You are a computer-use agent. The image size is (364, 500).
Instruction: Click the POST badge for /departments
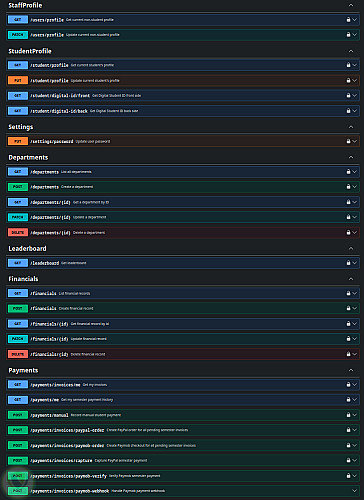(x=18, y=187)
